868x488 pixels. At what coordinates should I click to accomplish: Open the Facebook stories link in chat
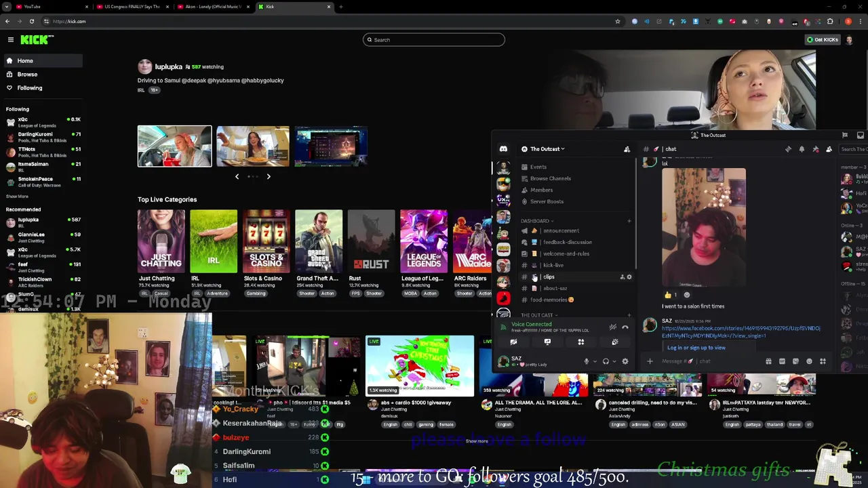[x=741, y=332]
